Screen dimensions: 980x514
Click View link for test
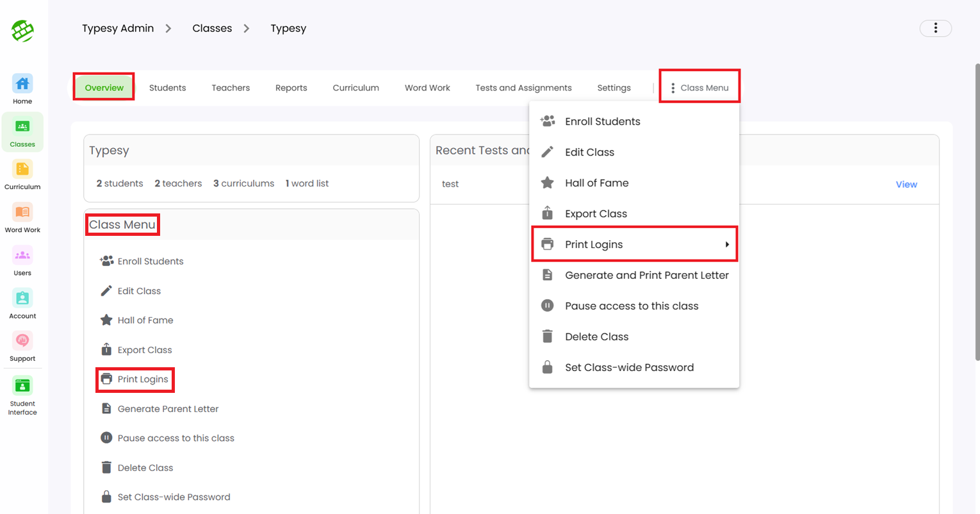tap(906, 185)
